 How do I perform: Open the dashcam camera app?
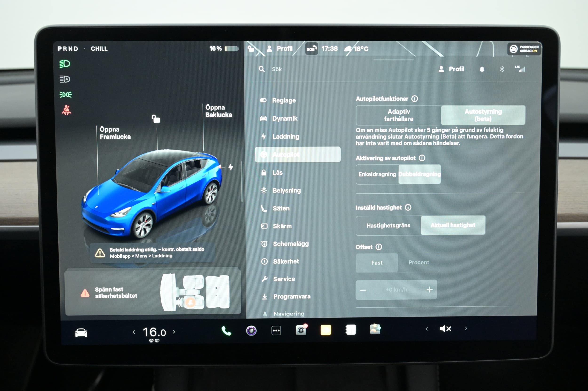pyautogui.click(x=301, y=330)
